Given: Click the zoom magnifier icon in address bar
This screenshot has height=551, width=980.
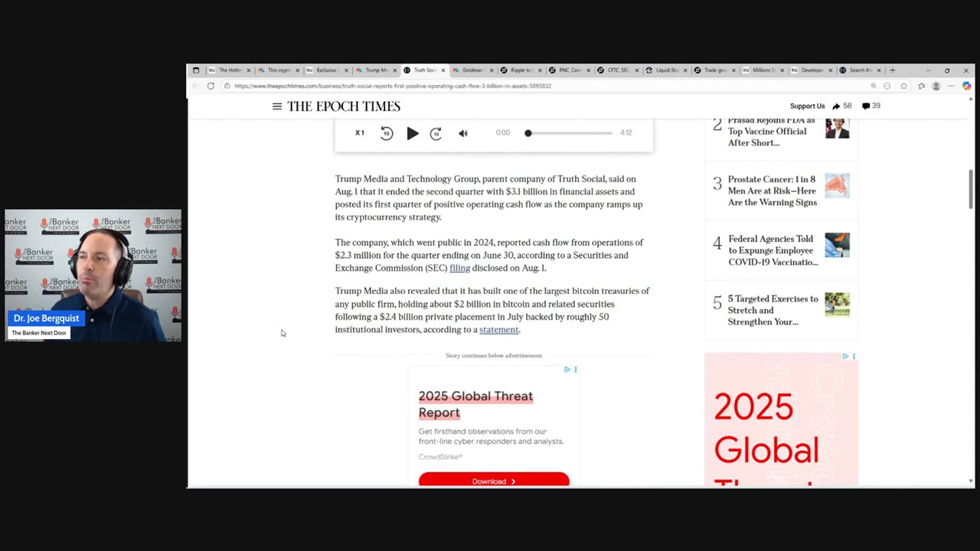Looking at the screenshot, I should pyautogui.click(x=874, y=86).
